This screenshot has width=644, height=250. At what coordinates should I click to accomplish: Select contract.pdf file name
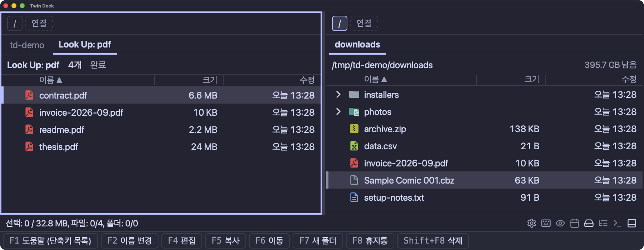(x=63, y=95)
